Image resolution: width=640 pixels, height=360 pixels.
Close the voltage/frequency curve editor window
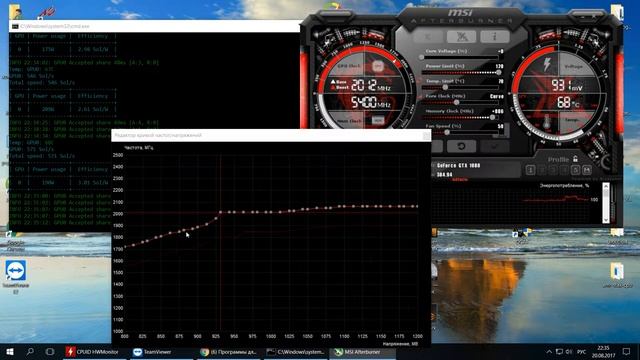426,136
